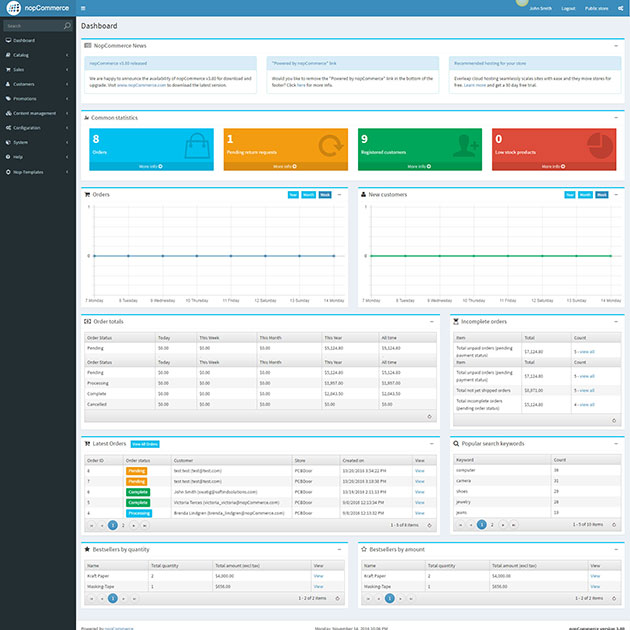View the order from Victoria Terces
This screenshot has width=630, height=630.
pyautogui.click(x=419, y=503)
